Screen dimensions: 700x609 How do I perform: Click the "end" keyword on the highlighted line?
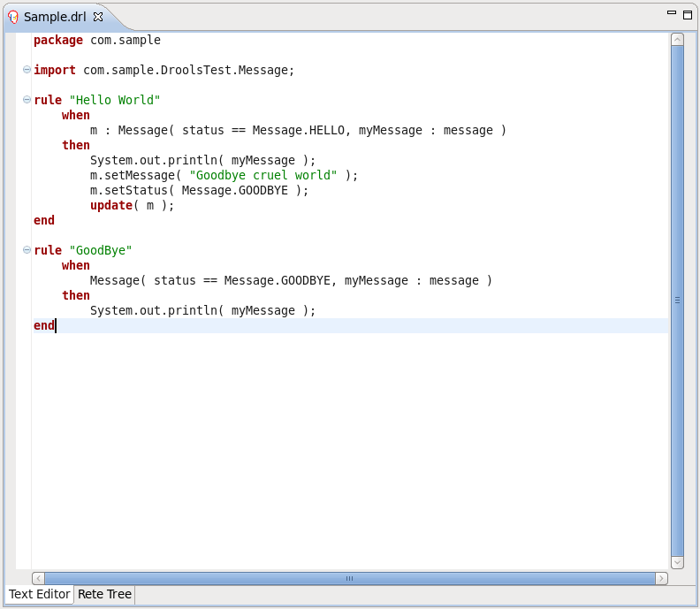pyautogui.click(x=44, y=325)
